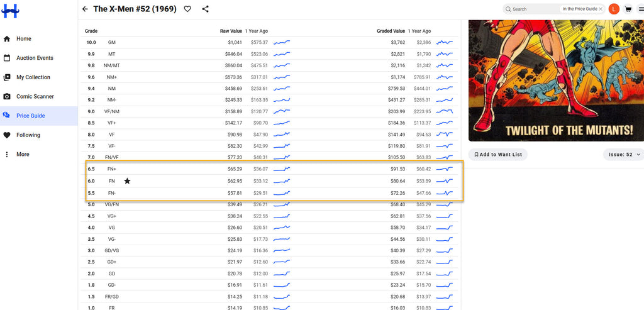Expand More in the sidebar
This screenshot has width=644, height=310.
tap(23, 155)
